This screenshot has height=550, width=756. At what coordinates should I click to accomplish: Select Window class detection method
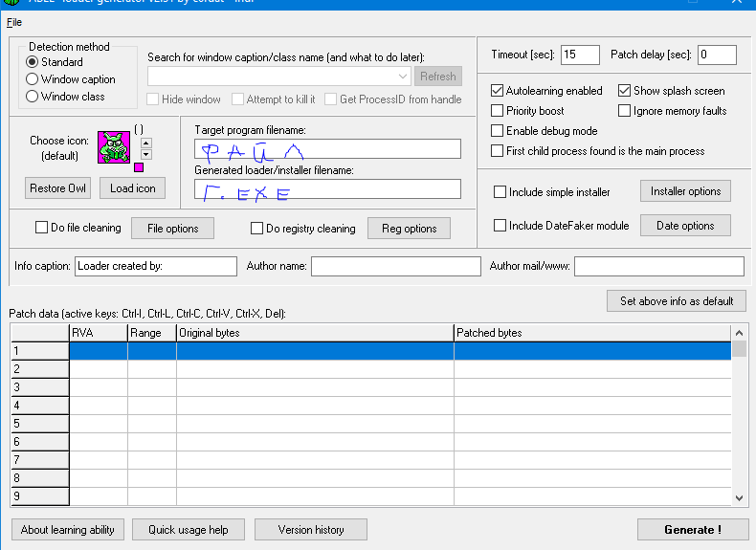(x=33, y=97)
